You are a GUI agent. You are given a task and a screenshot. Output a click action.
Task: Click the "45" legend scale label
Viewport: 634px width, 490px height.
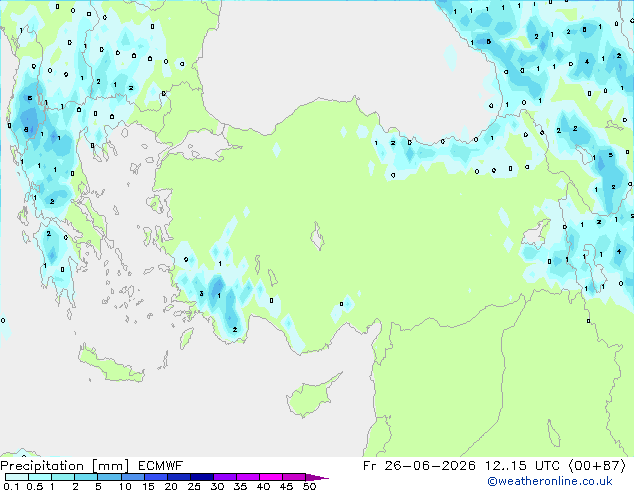[x=286, y=486]
